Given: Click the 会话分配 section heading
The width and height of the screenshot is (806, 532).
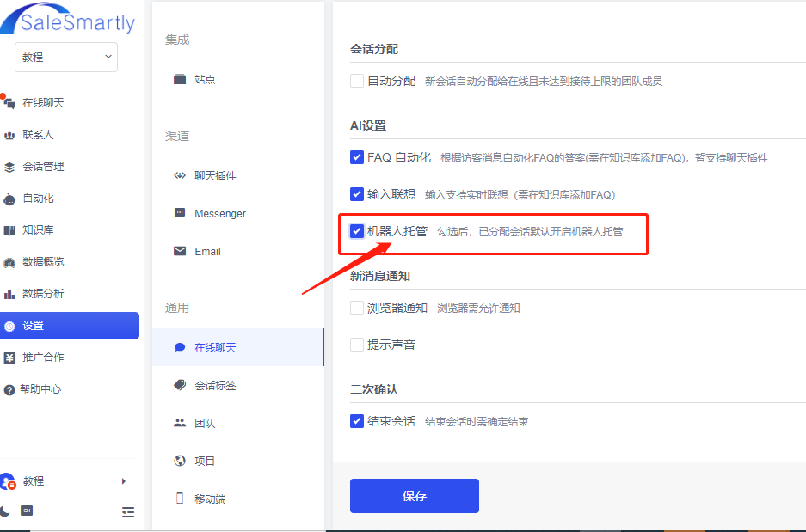Looking at the screenshot, I should tap(374, 49).
